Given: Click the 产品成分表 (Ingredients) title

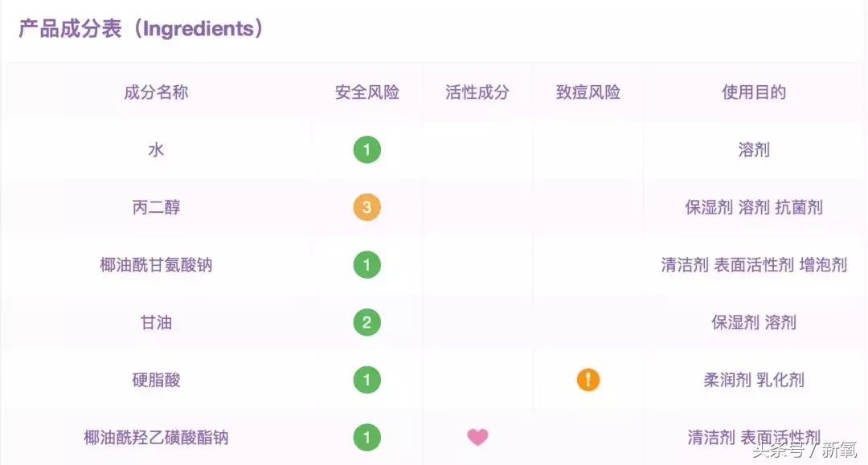Looking at the screenshot, I should tap(141, 29).
